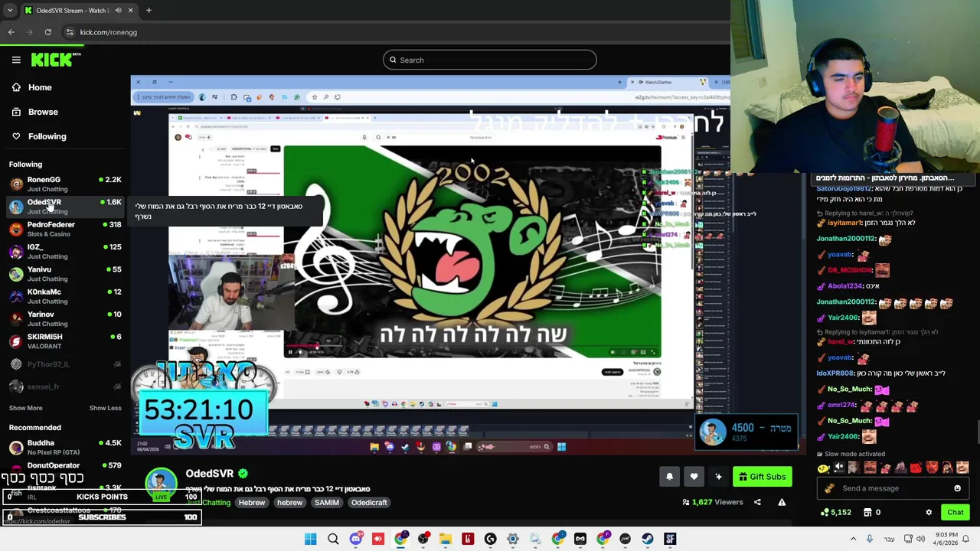The width and height of the screenshot is (980, 551).
Task: Go to Home in the sidebar
Action: (x=32, y=87)
